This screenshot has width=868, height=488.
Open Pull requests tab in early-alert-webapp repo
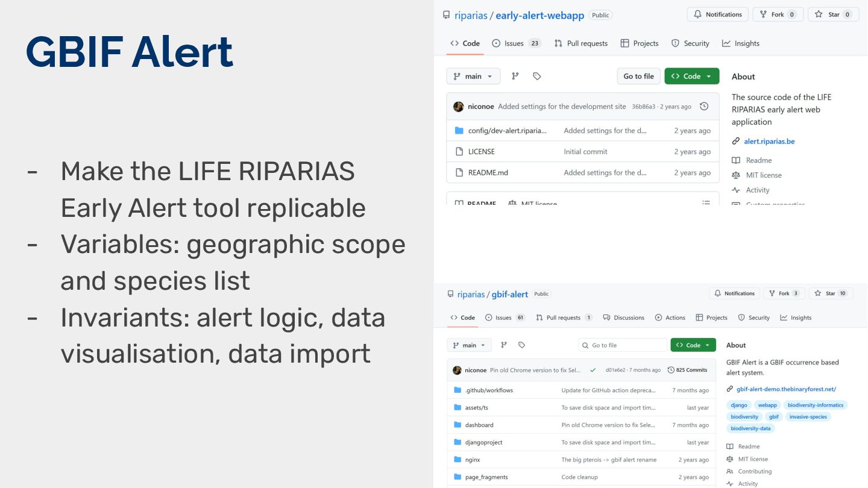[x=581, y=43]
